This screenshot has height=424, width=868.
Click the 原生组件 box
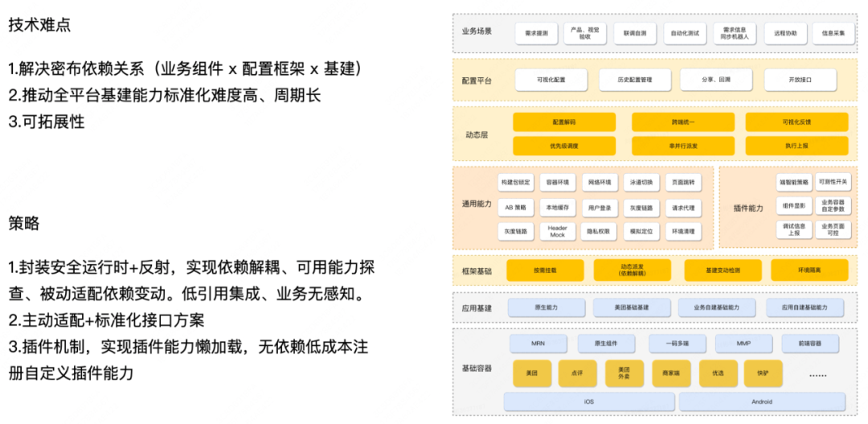point(606,344)
